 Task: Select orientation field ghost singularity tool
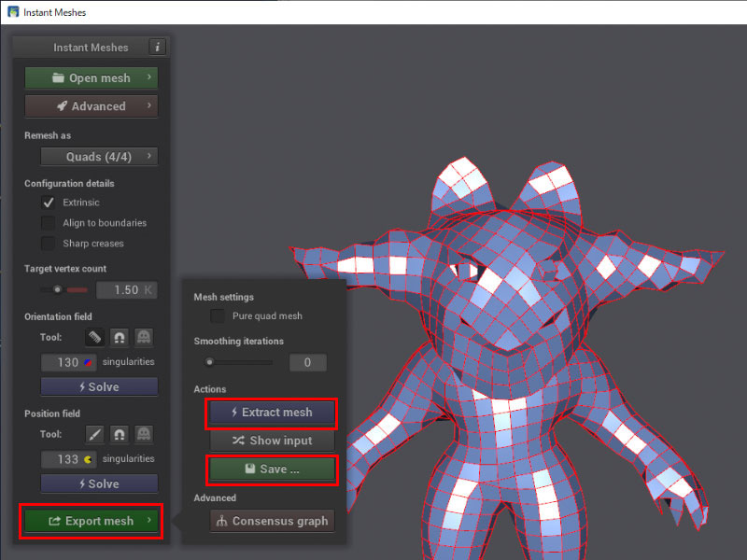(144, 338)
